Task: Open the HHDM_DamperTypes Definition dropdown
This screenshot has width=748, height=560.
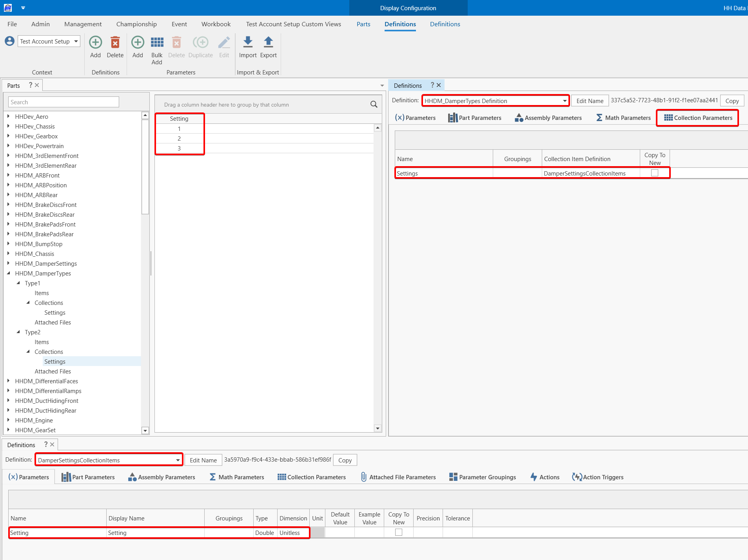Action: coord(565,101)
